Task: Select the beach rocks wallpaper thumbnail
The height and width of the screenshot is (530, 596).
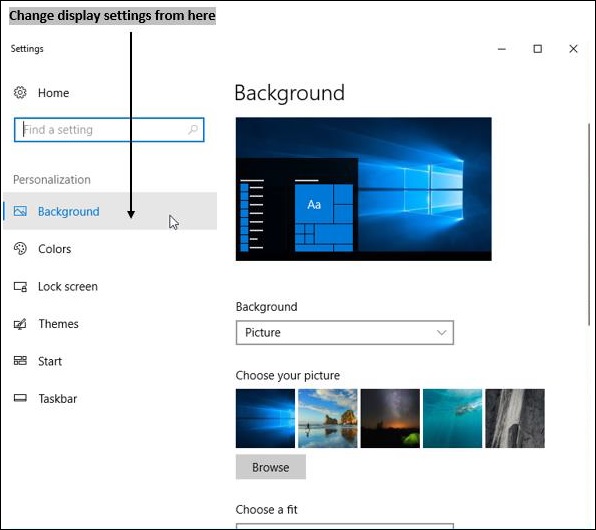Action: pyautogui.click(x=328, y=418)
